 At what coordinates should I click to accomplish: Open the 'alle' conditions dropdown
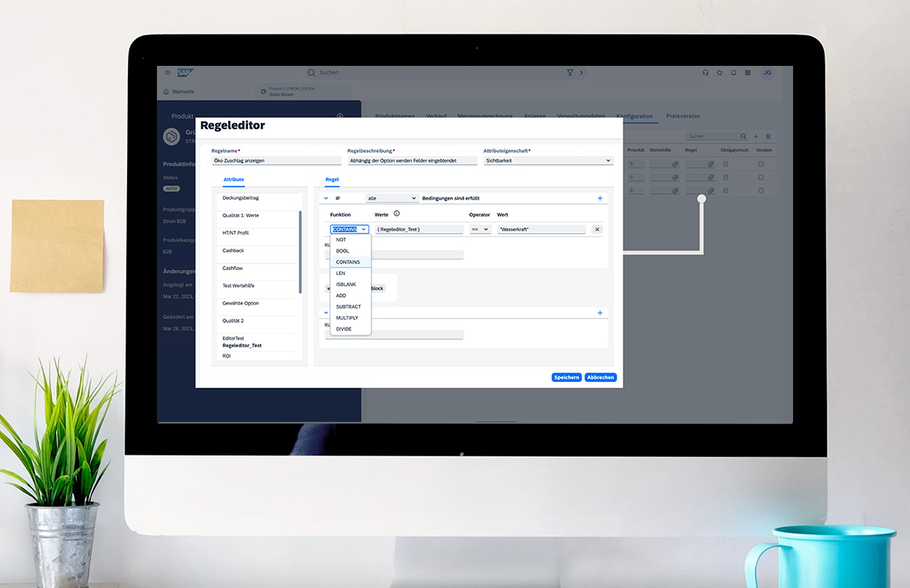[x=391, y=198]
